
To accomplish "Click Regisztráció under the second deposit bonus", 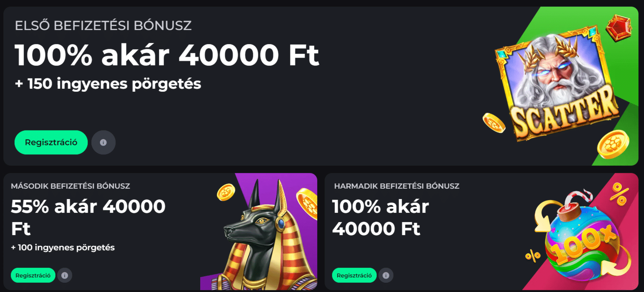I will 33,275.
